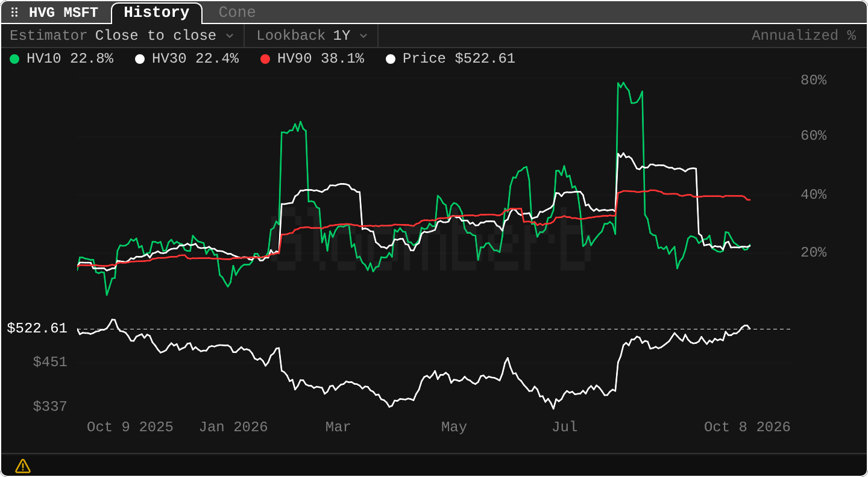
Task: Click the May date label
Action: click(454, 428)
